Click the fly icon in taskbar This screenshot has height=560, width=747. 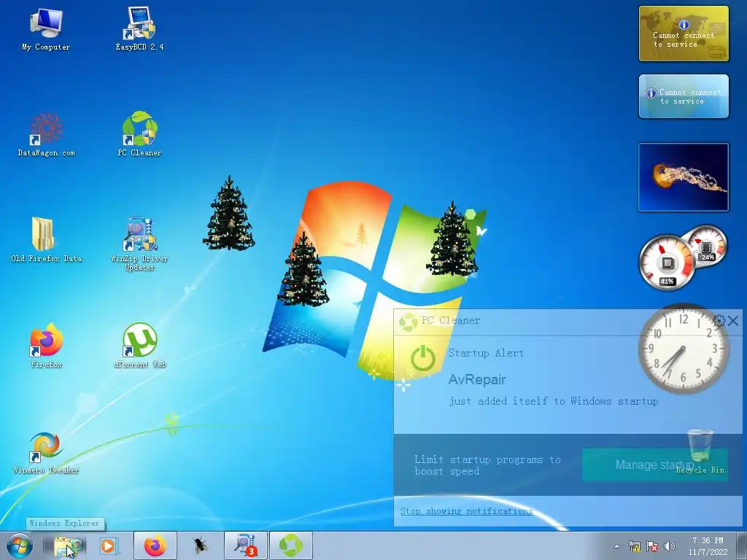coord(200,545)
